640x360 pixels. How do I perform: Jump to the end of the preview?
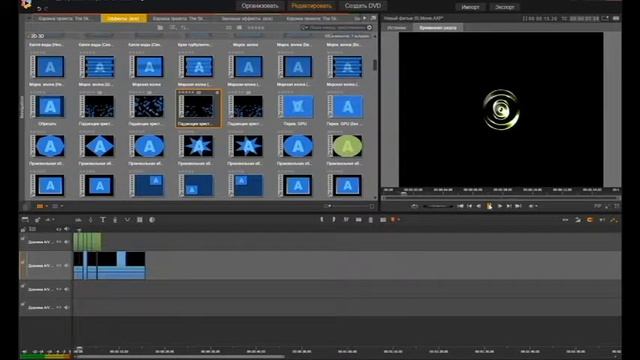click(x=518, y=206)
